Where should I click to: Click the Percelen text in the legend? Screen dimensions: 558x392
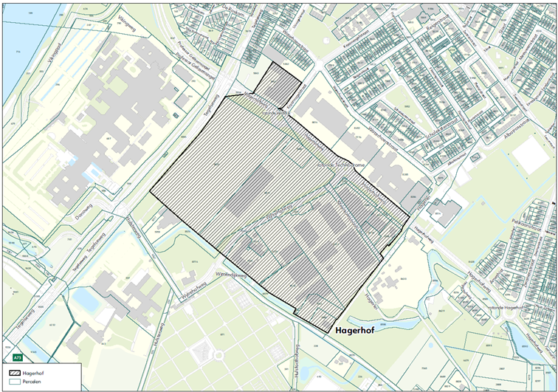(x=32, y=383)
